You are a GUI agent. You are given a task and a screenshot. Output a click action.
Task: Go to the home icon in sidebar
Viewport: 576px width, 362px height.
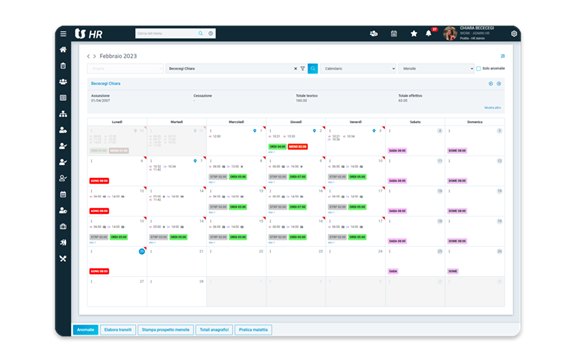[x=63, y=50]
